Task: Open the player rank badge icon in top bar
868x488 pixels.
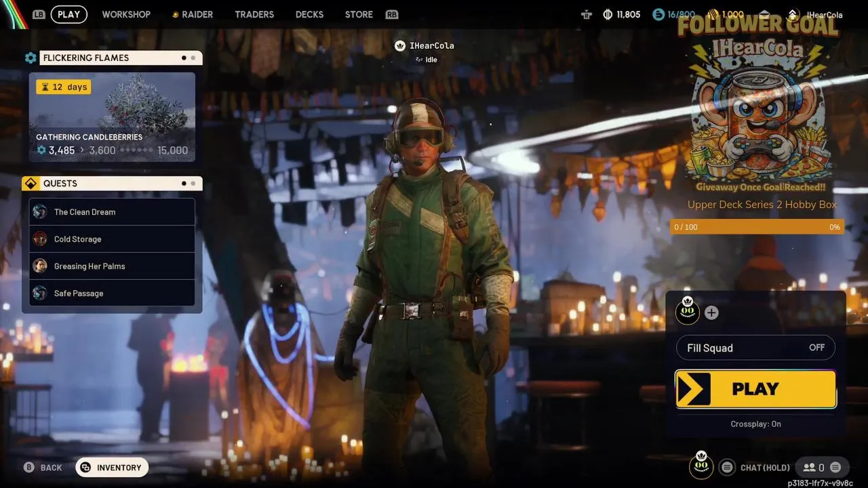Action: (793, 14)
